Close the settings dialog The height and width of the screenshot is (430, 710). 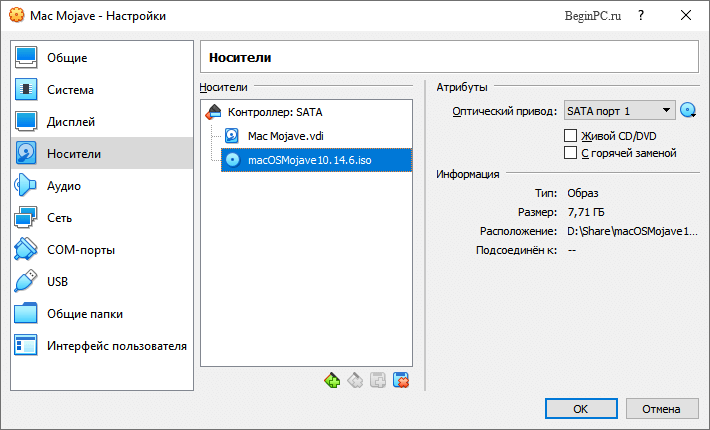coord(686,15)
